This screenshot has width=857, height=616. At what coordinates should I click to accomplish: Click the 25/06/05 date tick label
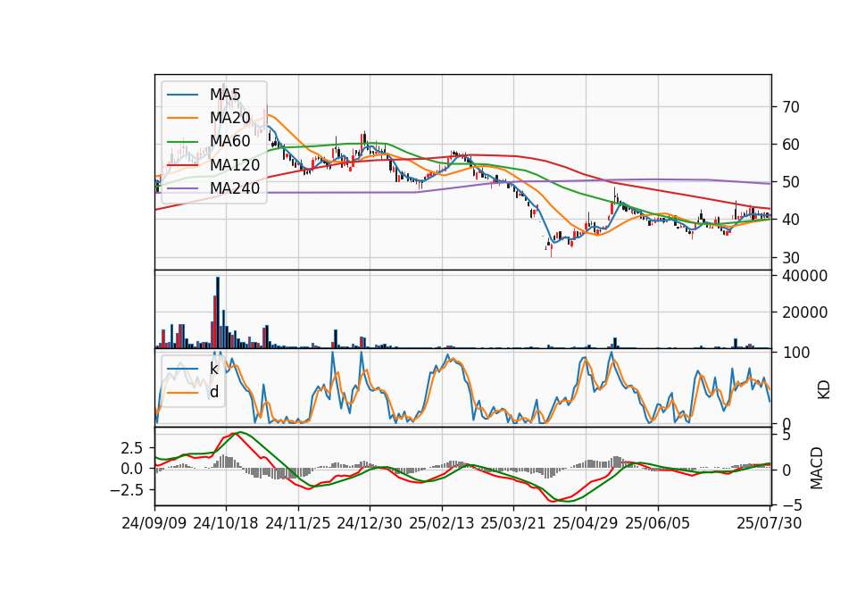[658, 523]
